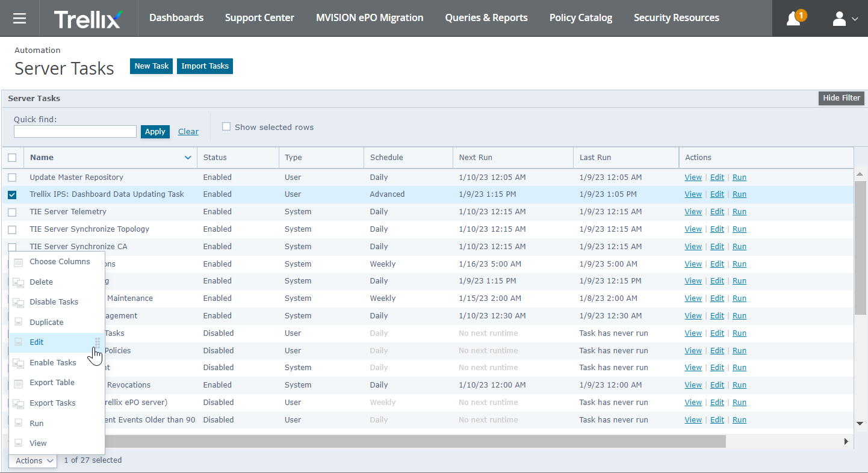Image resolution: width=868 pixels, height=473 pixels.
Task: Click the Choose Columns menu icon
Action: tap(18, 262)
